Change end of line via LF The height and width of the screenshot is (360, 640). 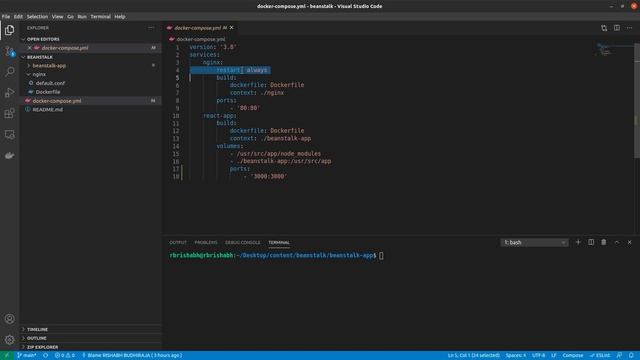553,355
